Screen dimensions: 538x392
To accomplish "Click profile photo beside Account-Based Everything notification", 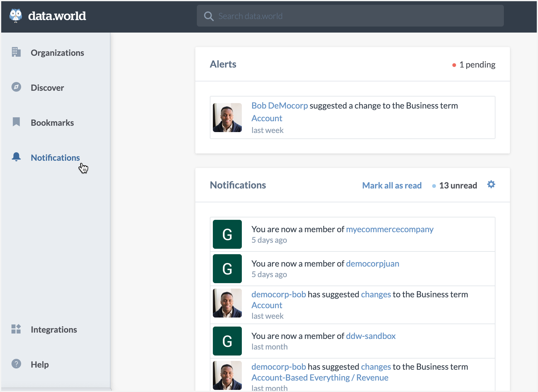I will coord(227,375).
